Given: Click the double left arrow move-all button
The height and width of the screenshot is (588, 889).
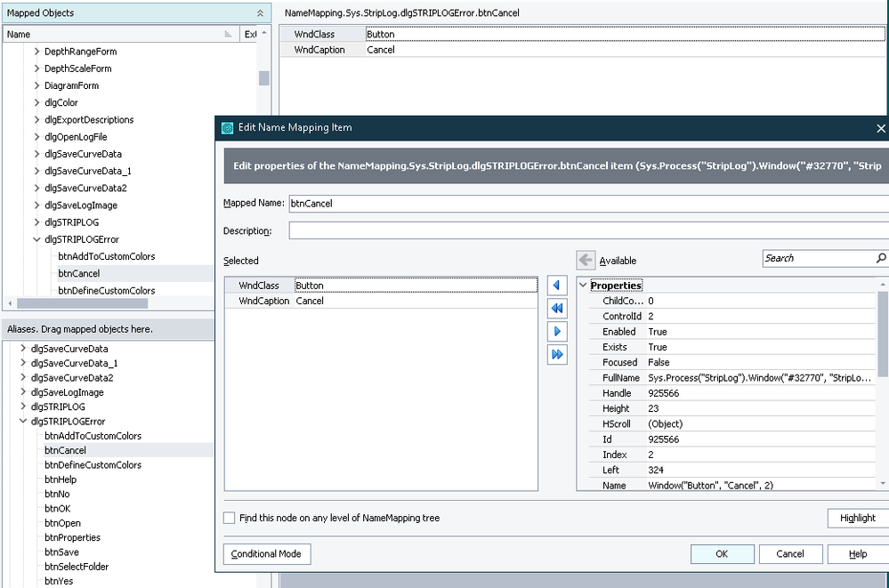Looking at the screenshot, I should click(x=557, y=308).
